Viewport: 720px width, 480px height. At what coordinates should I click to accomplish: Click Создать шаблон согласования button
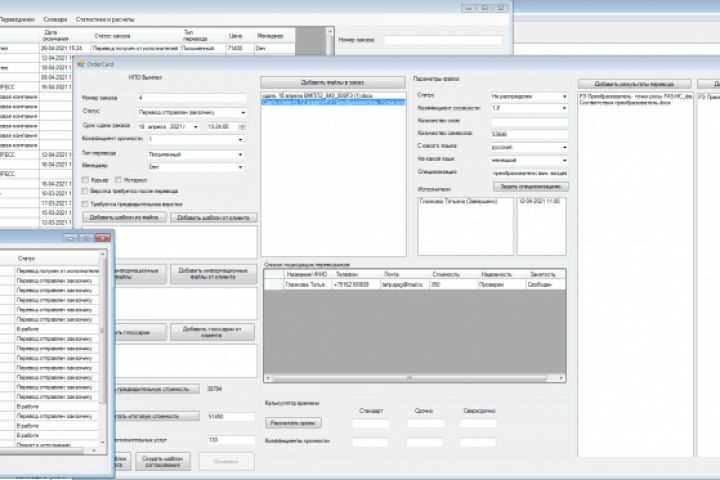tap(163, 462)
